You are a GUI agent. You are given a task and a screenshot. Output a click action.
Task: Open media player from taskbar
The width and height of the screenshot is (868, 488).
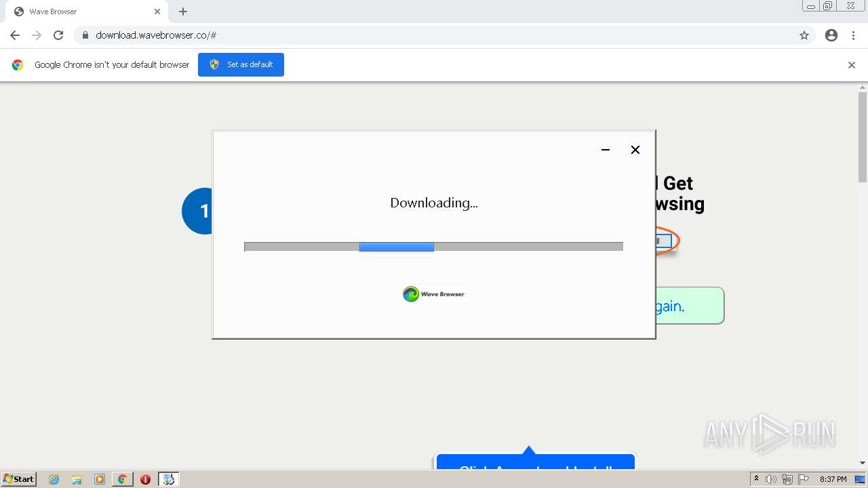[99, 479]
